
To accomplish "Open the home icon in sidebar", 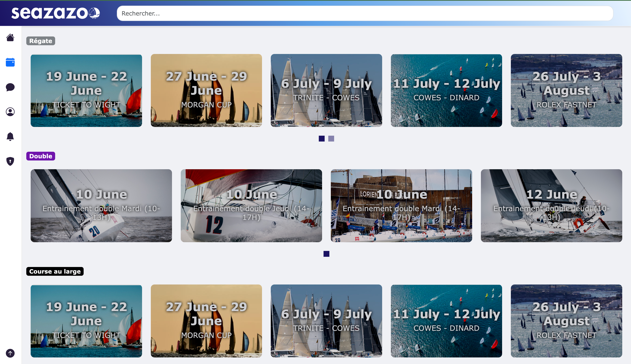I will (x=10, y=38).
